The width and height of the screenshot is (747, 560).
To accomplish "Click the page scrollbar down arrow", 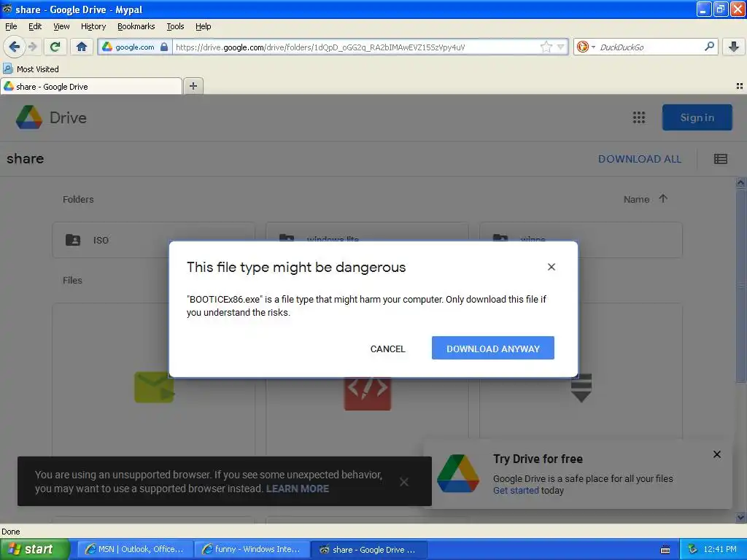I will (x=740, y=517).
